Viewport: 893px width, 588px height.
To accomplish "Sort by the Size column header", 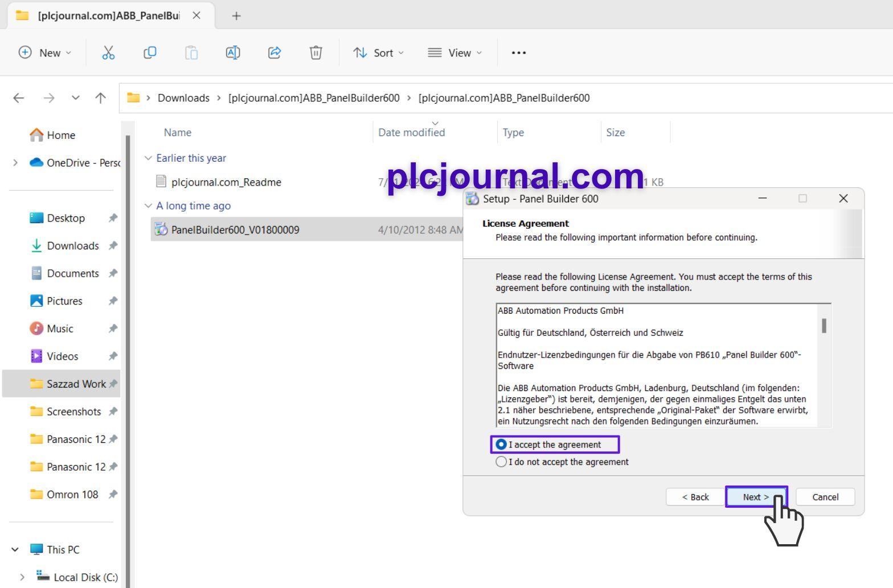I will [616, 133].
